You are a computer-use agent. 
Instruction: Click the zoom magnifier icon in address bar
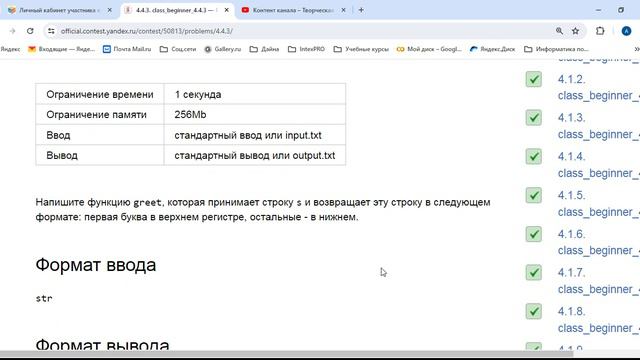pyautogui.click(x=559, y=31)
